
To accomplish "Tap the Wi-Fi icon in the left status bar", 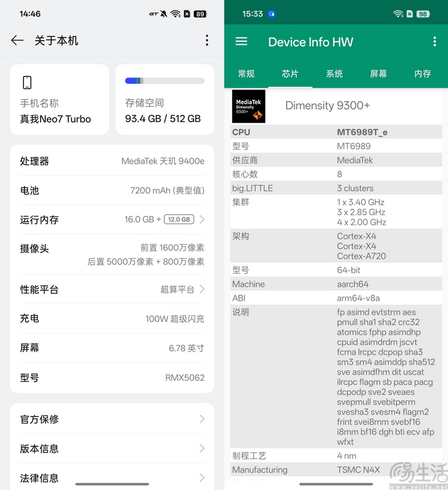I will tap(176, 14).
